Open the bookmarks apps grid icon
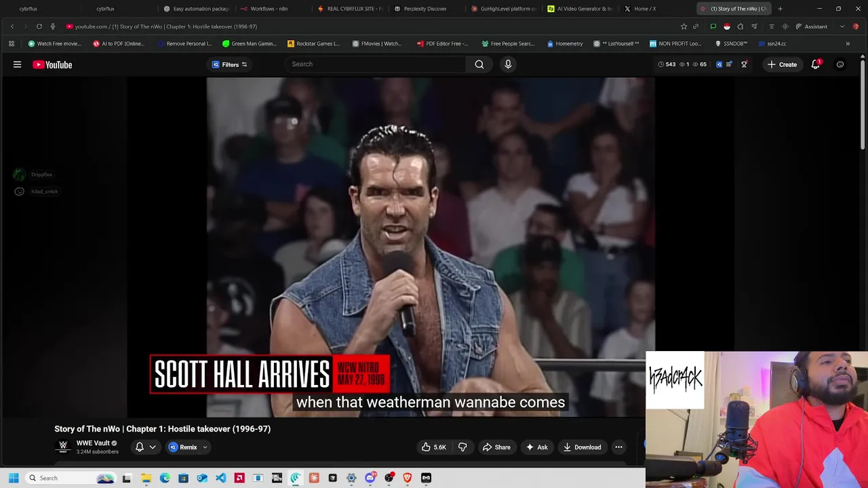This screenshot has height=488, width=868. click(12, 43)
